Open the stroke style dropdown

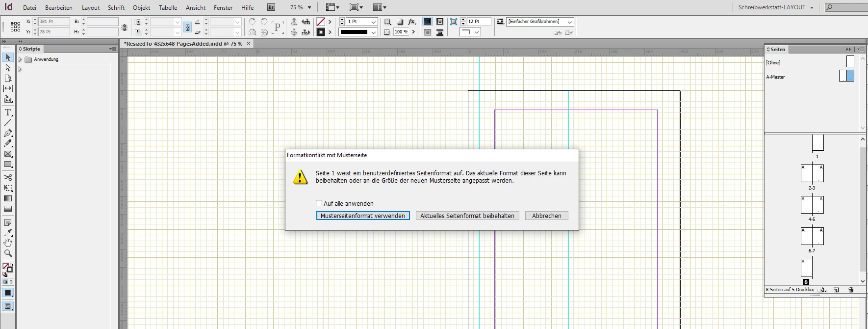pos(374,32)
